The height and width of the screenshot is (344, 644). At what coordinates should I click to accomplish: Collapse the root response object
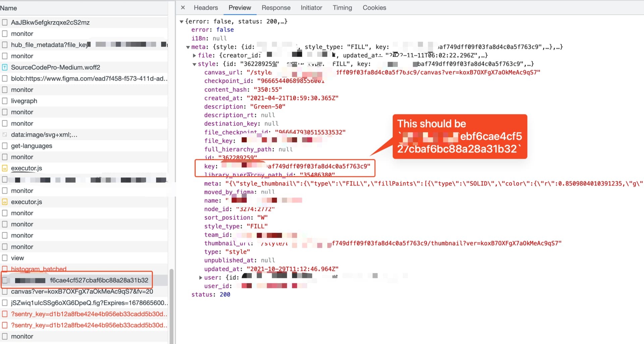coord(181,21)
